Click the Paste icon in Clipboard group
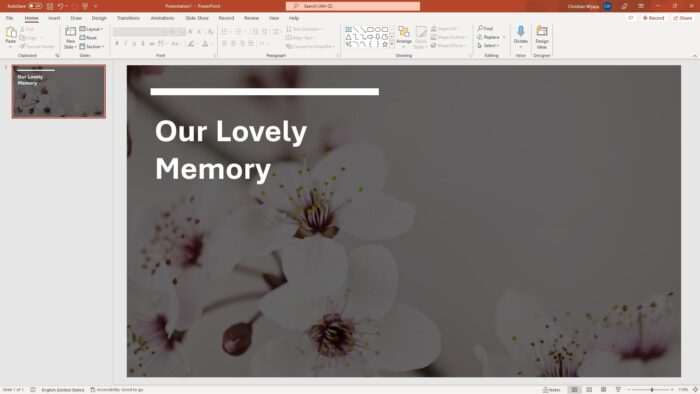The height and width of the screenshot is (394, 700). pos(11,36)
